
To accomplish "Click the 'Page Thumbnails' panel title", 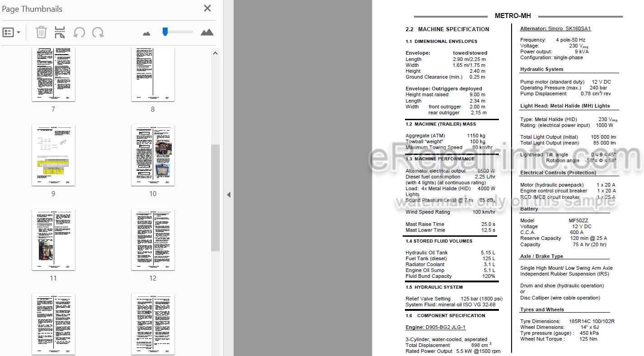I will click(x=32, y=9).
